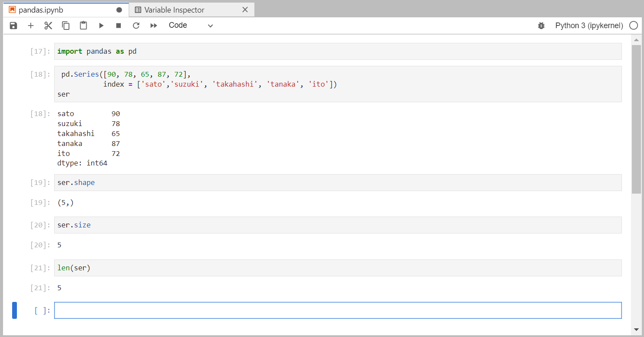The height and width of the screenshot is (337, 644).
Task: Select the blue collapser bar of the empty cell
Action: [14, 310]
